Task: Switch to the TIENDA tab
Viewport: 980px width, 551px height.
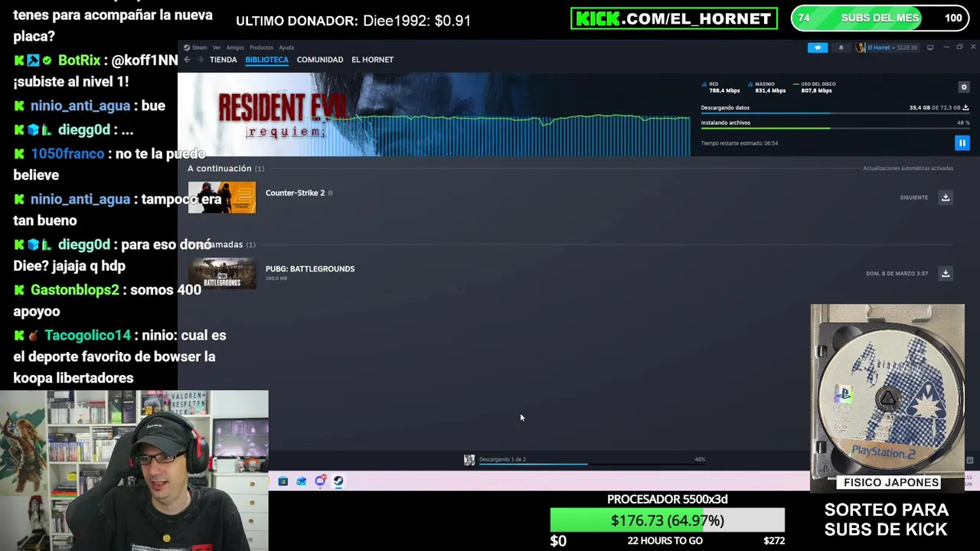Action: [224, 60]
